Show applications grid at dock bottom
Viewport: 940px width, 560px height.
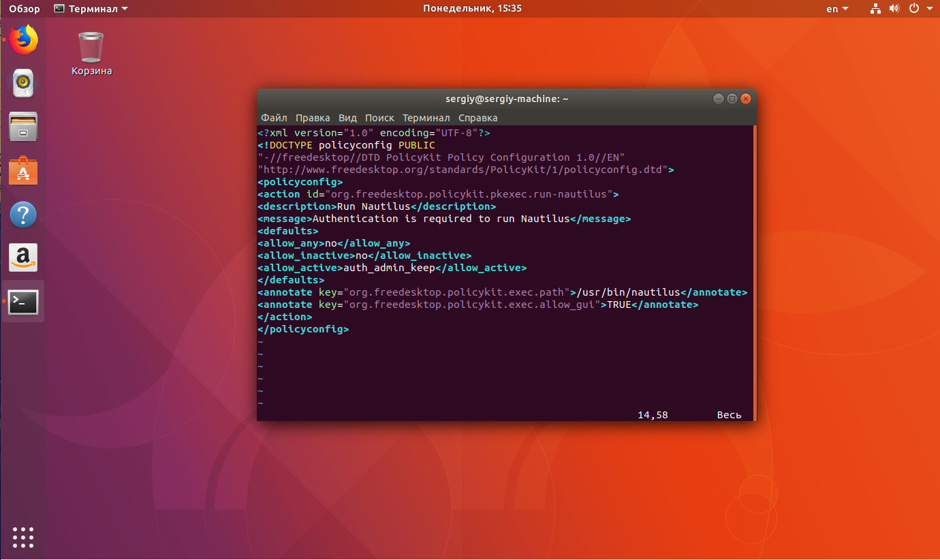click(x=23, y=537)
